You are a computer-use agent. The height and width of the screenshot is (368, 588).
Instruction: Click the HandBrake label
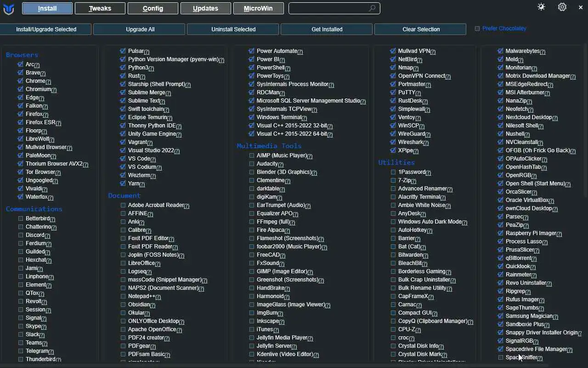271,288
